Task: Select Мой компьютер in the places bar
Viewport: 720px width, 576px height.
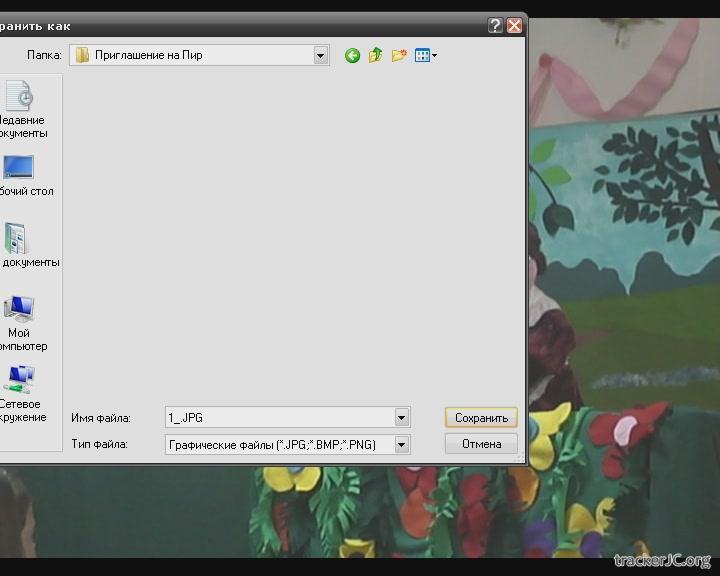Action: click(x=22, y=322)
